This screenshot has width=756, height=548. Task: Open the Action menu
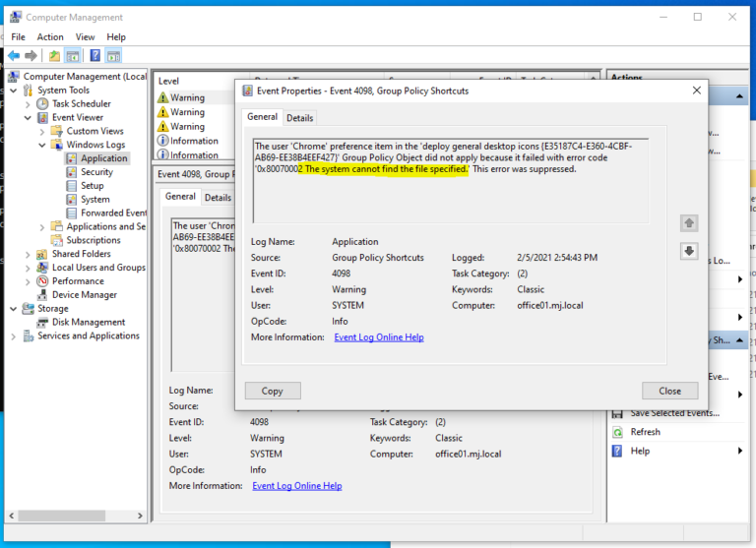coord(50,37)
